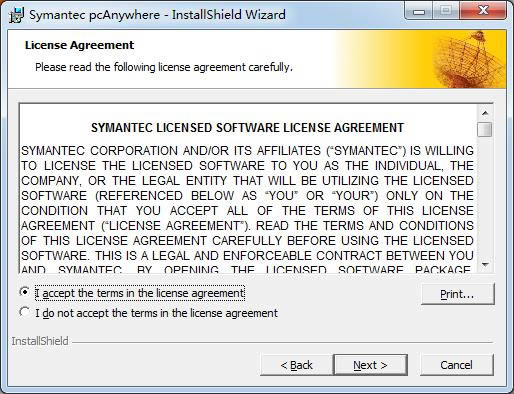Click the license heading 'SYMANTEC LICENSED SOFTWARE LICENSE AGREEMENT'
The width and height of the screenshot is (514, 394).
[x=247, y=128]
